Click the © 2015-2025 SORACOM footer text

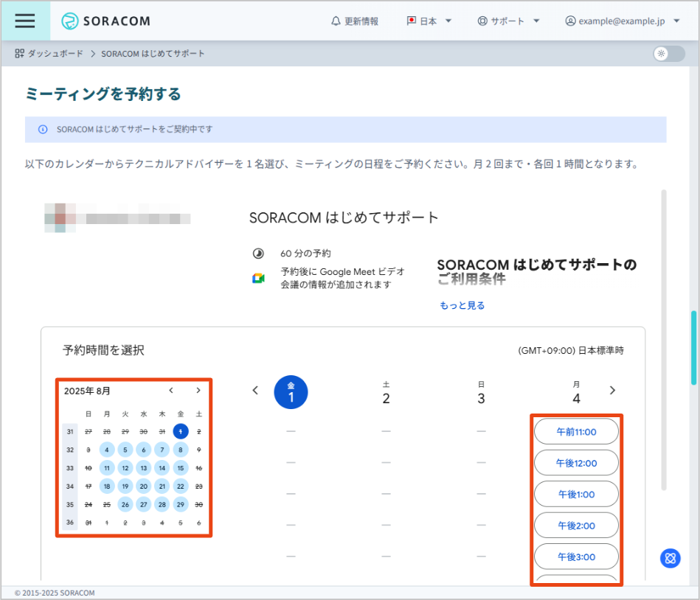(55, 593)
